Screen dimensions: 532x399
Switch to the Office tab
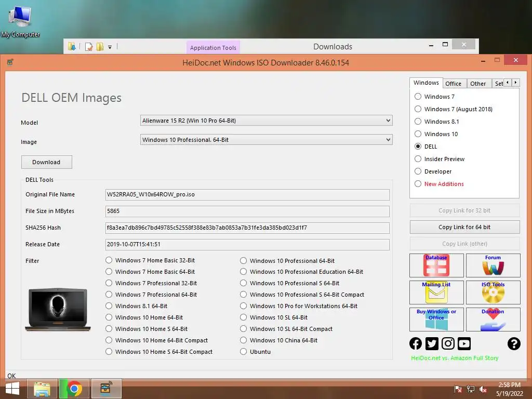pos(453,84)
